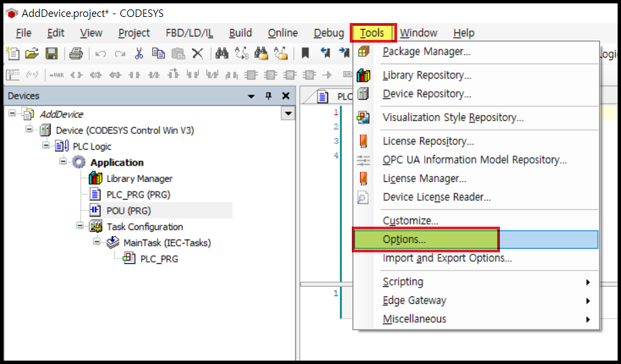Open the File menu

tap(24, 33)
